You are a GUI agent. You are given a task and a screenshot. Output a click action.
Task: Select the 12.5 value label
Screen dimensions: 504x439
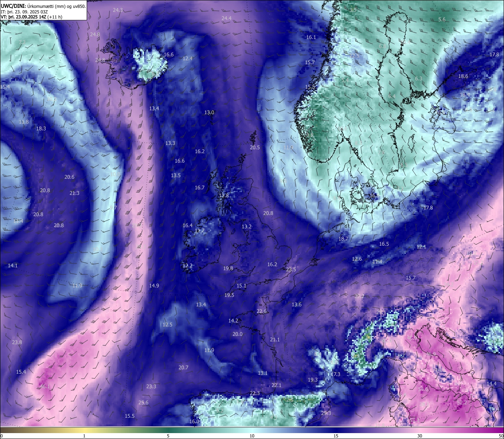(167, 324)
